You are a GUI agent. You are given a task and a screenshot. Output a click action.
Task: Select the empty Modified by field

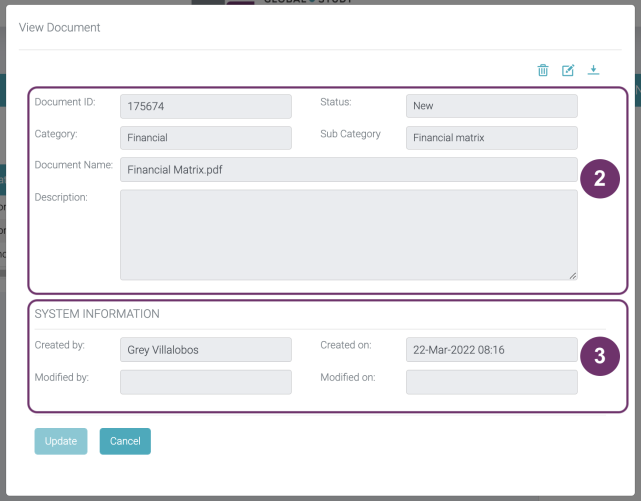205,382
